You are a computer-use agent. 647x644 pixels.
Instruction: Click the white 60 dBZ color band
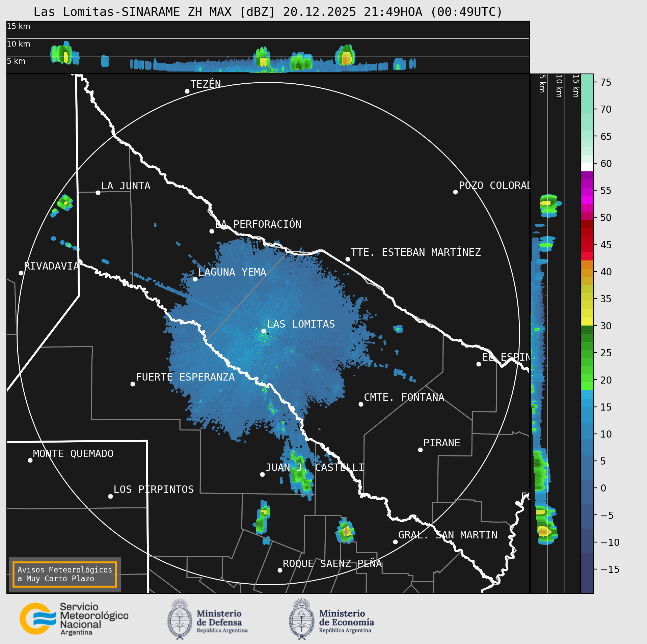[x=587, y=167]
